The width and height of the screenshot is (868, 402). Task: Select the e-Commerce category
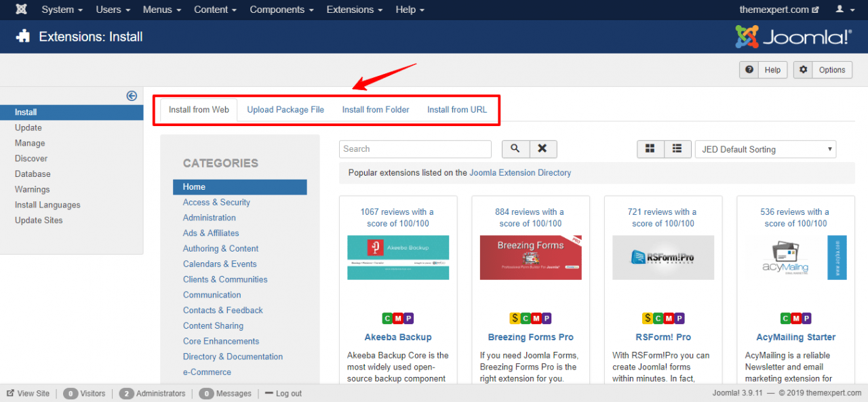click(x=208, y=371)
